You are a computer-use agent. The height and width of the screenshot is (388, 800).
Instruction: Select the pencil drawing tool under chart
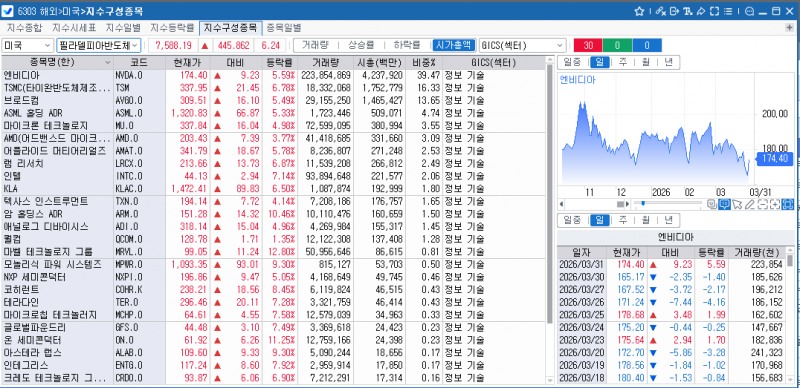[749, 204]
